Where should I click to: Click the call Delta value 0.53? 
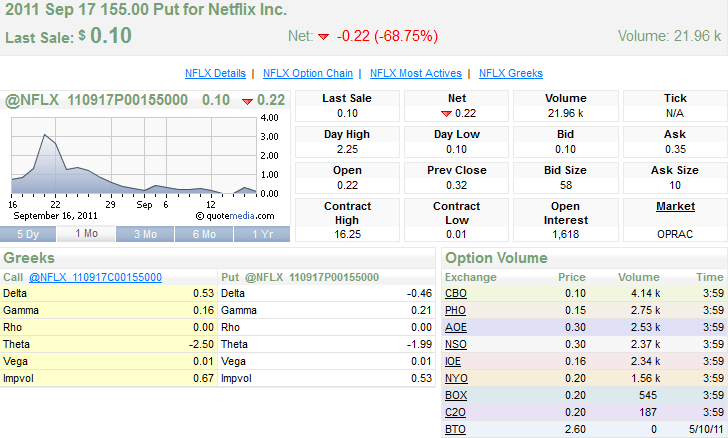[203, 294]
